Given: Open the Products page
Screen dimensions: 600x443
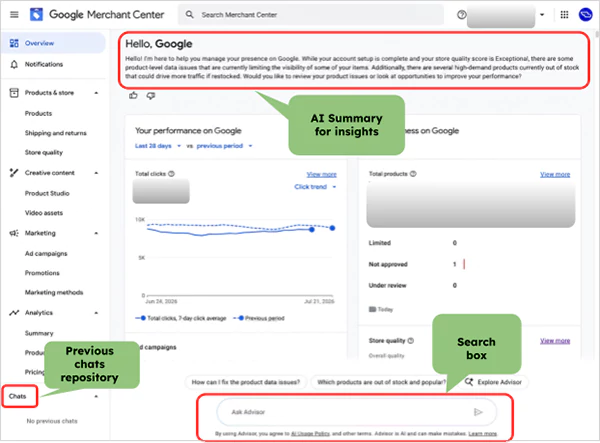Looking at the screenshot, I should (x=38, y=114).
